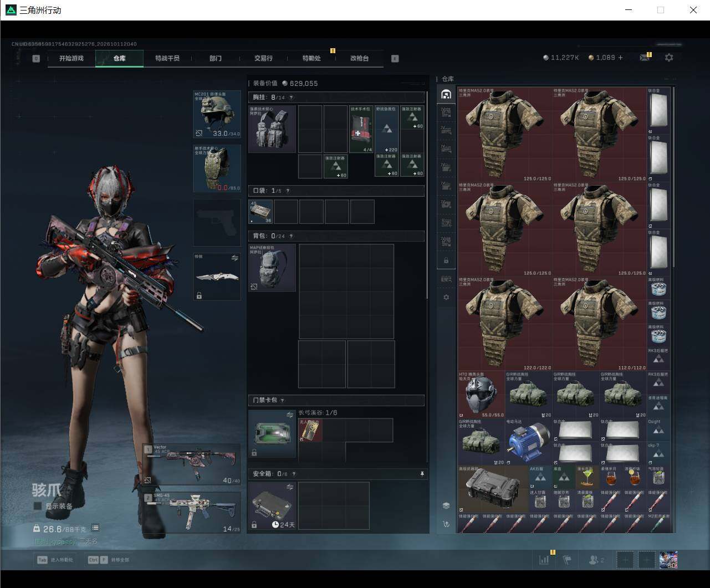Show help for 背包 backpack section
This screenshot has width=710, height=588.
[291, 236]
